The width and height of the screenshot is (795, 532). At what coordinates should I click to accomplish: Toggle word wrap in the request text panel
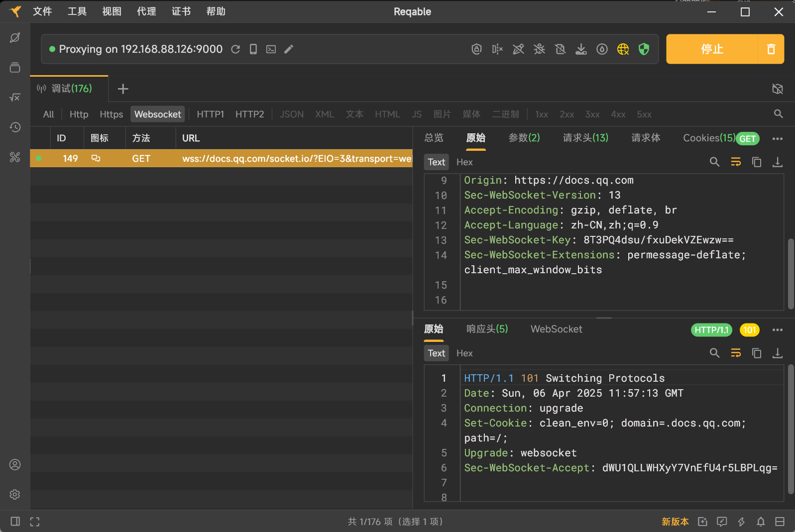coord(736,162)
